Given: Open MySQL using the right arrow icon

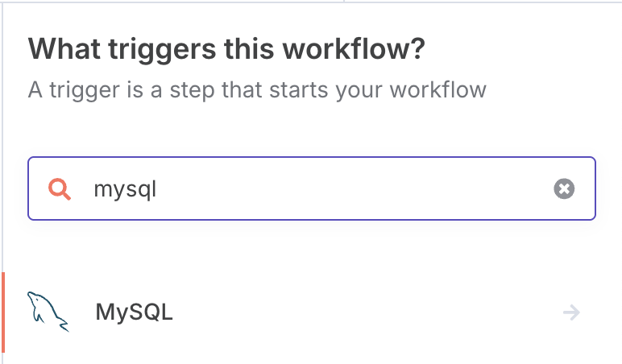Looking at the screenshot, I should (571, 312).
